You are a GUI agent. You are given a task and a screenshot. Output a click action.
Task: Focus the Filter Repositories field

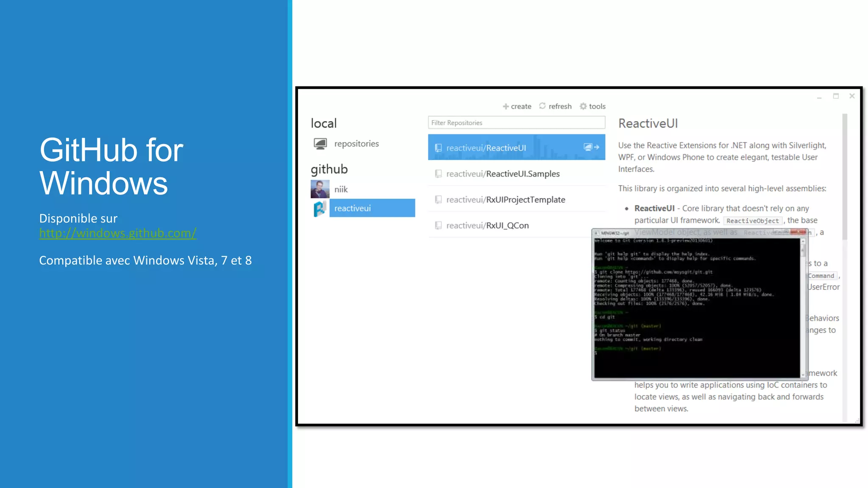(517, 122)
